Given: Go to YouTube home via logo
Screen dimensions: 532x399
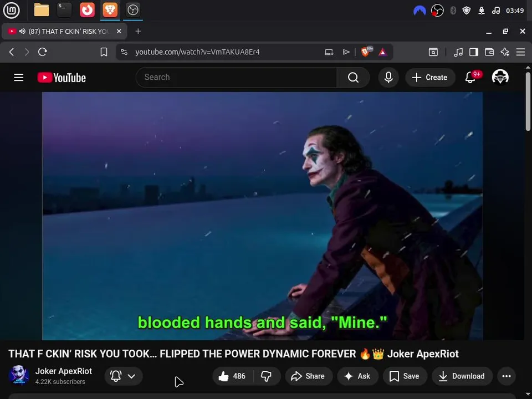Looking at the screenshot, I should [62, 78].
